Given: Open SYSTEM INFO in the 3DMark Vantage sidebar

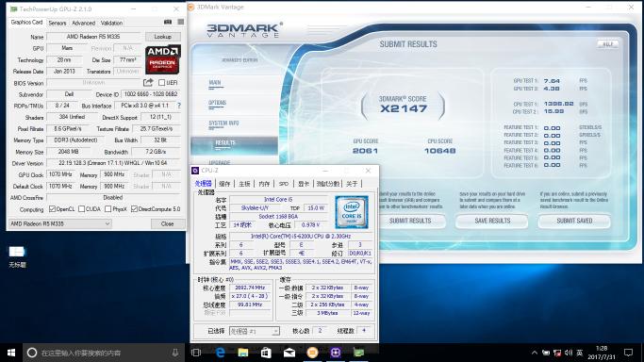Looking at the screenshot, I should [x=223, y=123].
